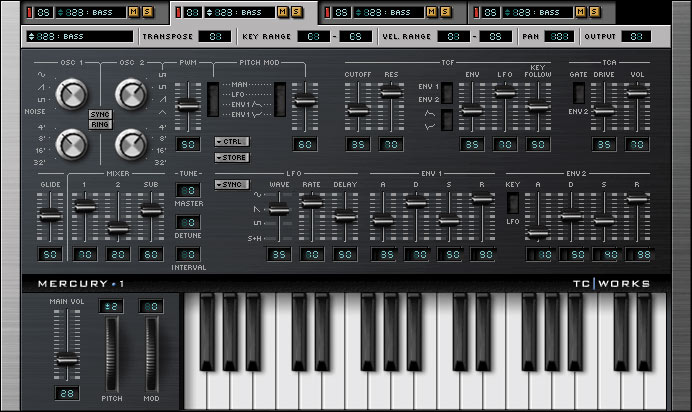
Task: Open the STORE dropdown menu
Action: point(232,157)
